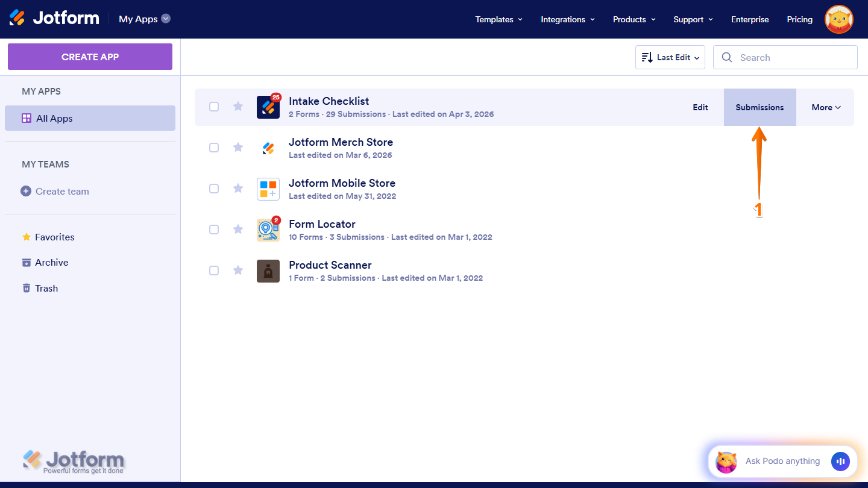Open the Support menu

pyautogui.click(x=692, y=19)
